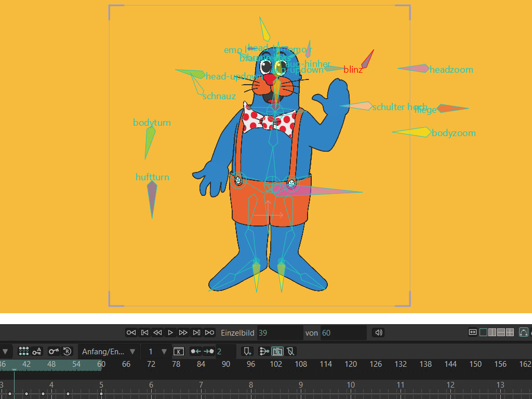Click the K keyframe window icon
This screenshot has width=532, height=399.
point(179,352)
